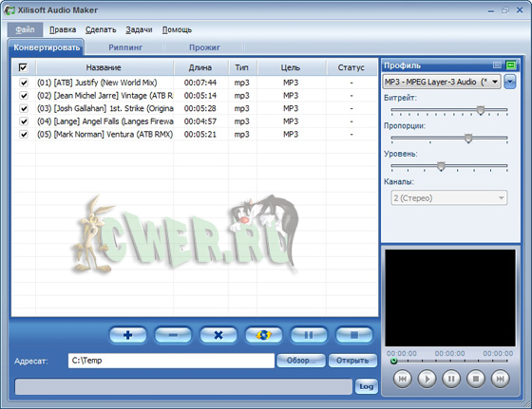532x409 pixels.
Task: Open the Файл menu
Action: pyautogui.click(x=25, y=29)
